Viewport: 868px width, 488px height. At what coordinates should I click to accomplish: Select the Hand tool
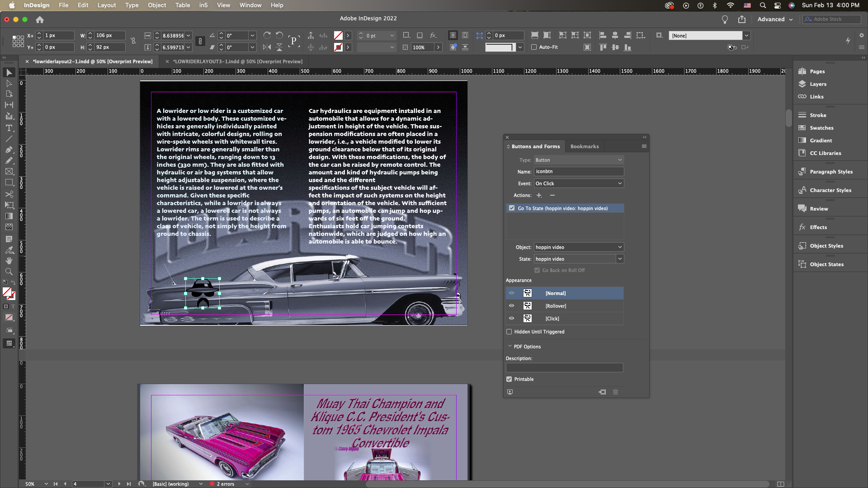tap(9, 261)
